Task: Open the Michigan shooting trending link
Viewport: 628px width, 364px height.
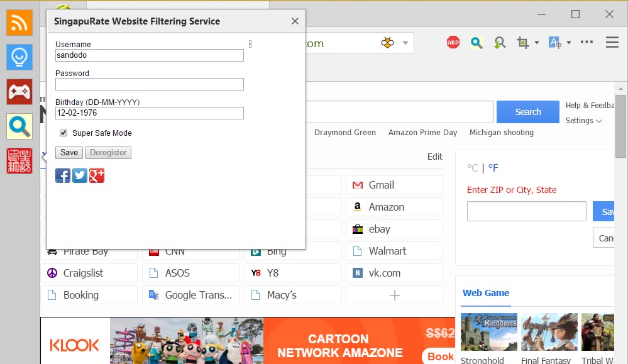Action: [x=502, y=133]
